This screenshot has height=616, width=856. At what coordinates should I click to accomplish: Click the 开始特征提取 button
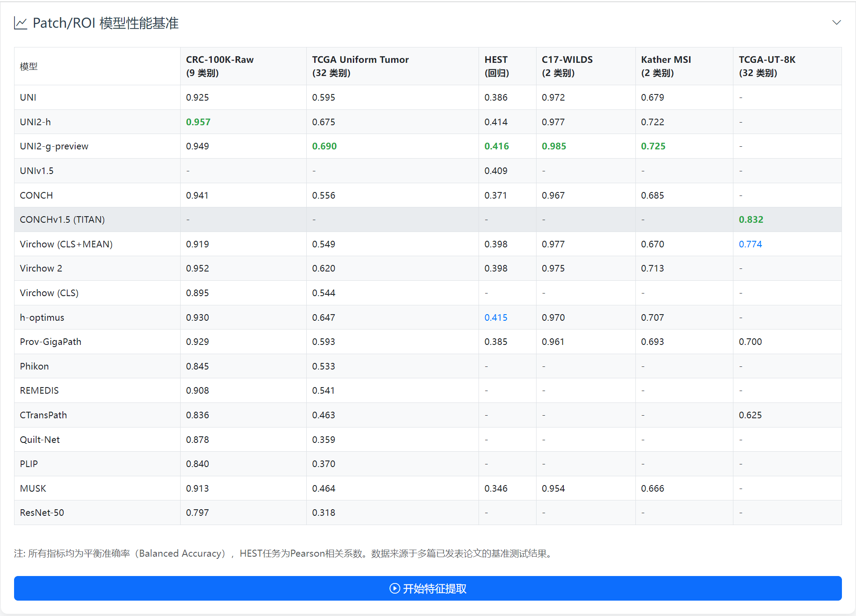428,588
